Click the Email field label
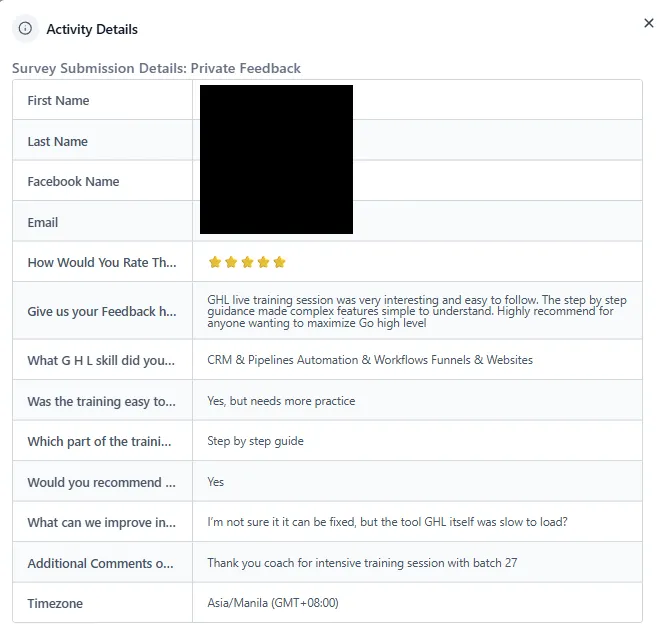Image resolution: width=657 pixels, height=629 pixels. point(43,223)
